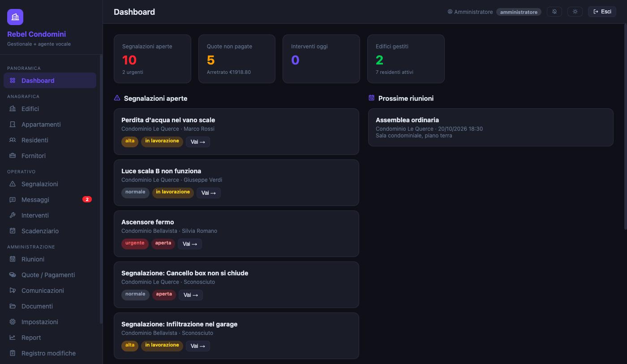Click the Dashboard grid icon in sidebar
This screenshot has height=364, width=627.
point(13,81)
